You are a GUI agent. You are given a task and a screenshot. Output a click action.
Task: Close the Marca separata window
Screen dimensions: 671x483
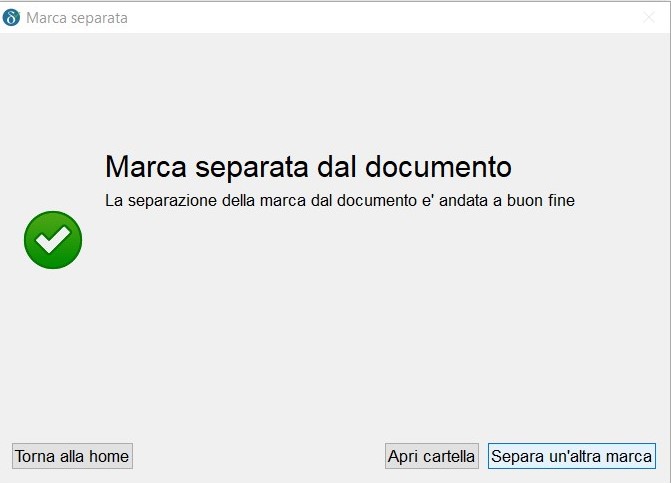click(648, 17)
